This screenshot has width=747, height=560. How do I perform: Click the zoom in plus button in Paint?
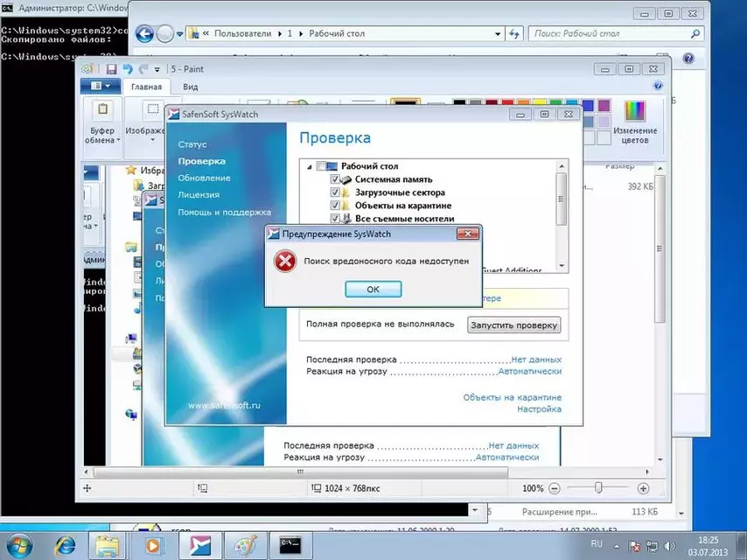click(x=643, y=488)
